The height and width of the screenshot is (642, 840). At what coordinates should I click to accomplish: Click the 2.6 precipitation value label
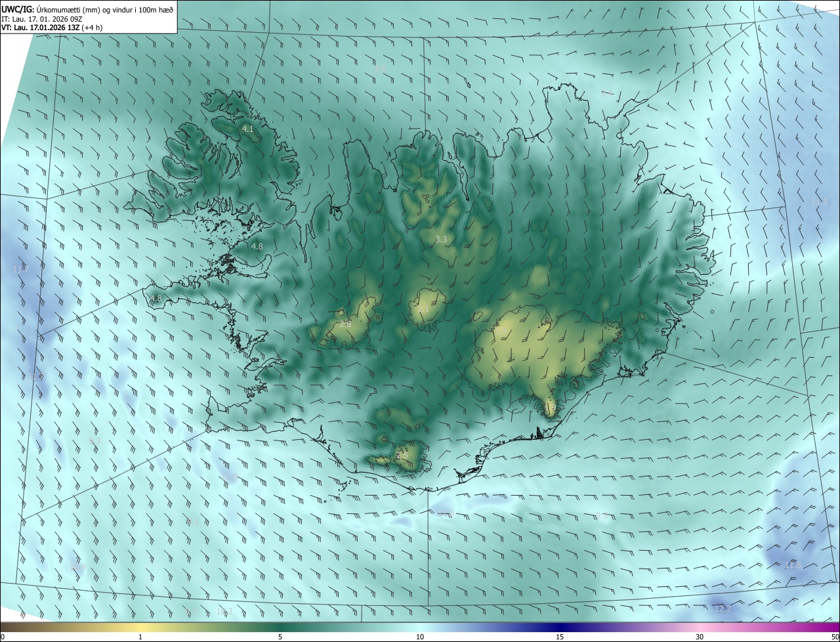tap(346, 324)
